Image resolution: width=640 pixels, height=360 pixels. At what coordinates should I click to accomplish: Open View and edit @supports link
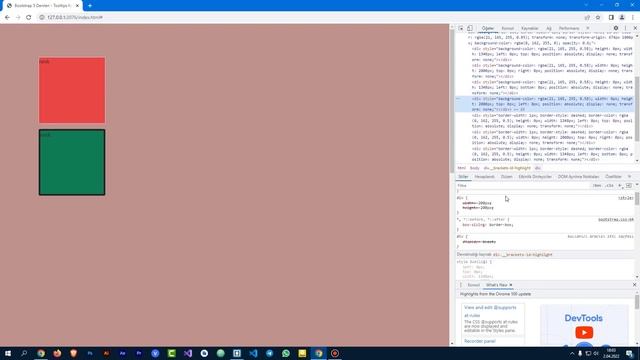click(490, 307)
